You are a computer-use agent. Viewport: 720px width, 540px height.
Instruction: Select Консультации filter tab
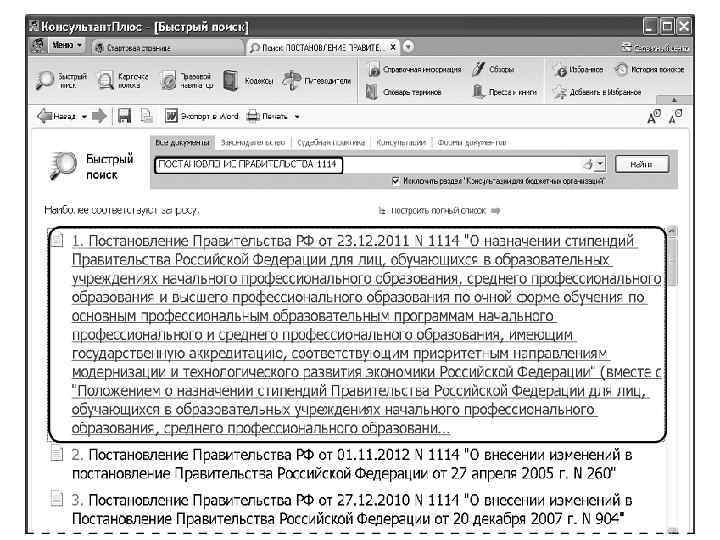[x=401, y=142]
